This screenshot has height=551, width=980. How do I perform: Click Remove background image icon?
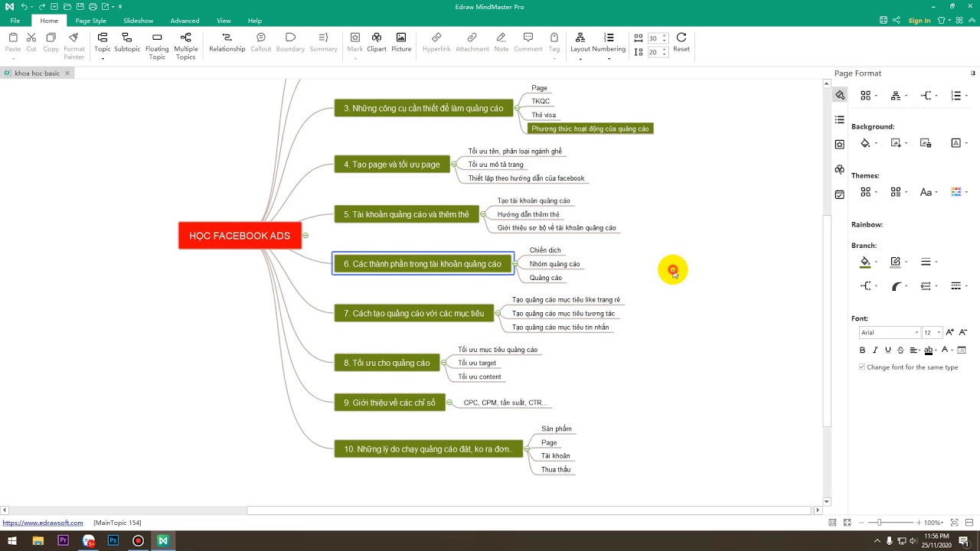(926, 143)
